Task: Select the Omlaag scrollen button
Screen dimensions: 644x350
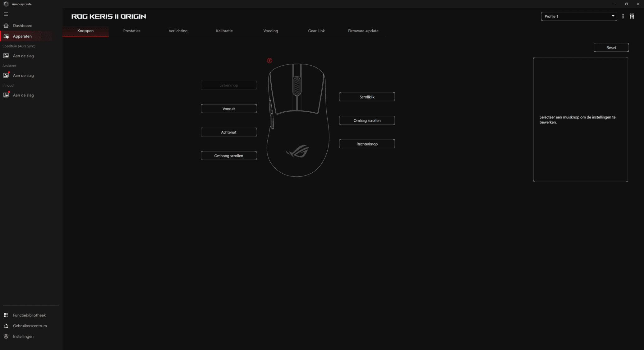Action: 367,120
